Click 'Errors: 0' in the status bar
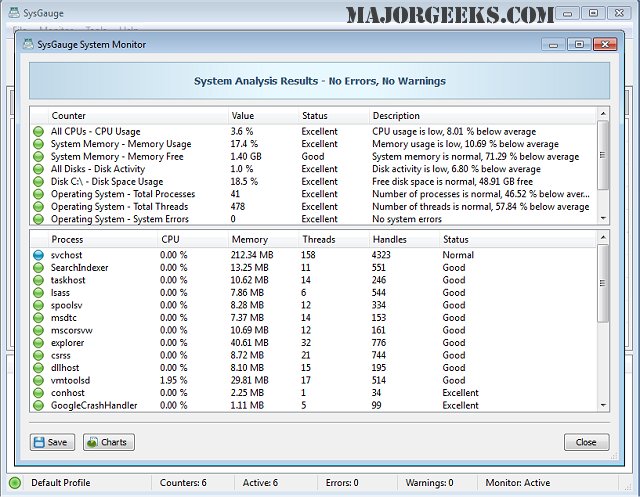This screenshot has width=640, height=497. [x=342, y=483]
